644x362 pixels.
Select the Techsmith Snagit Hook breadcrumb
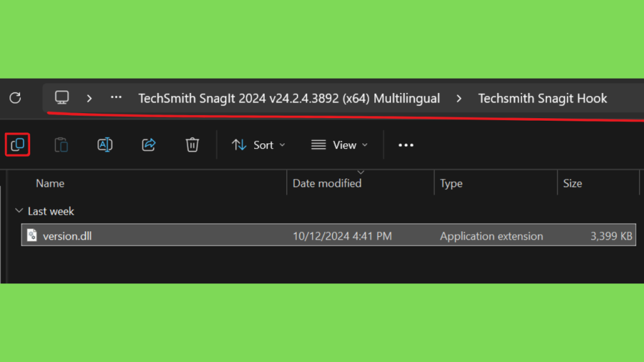click(542, 99)
